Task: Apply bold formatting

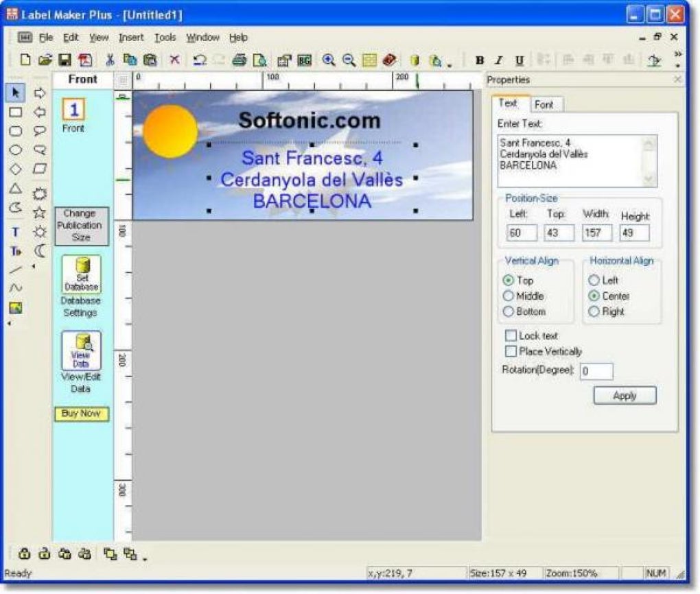Action: pos(480,60)
